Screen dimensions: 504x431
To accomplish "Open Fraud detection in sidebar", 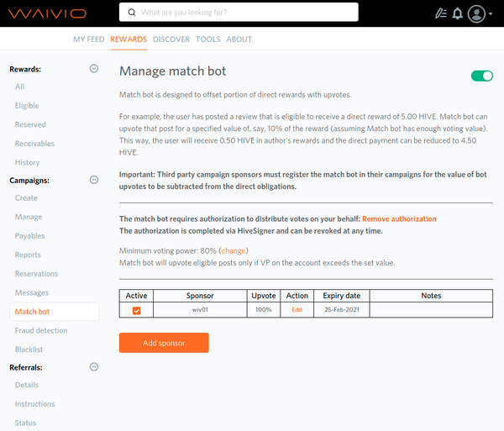I will pos(41,331).
